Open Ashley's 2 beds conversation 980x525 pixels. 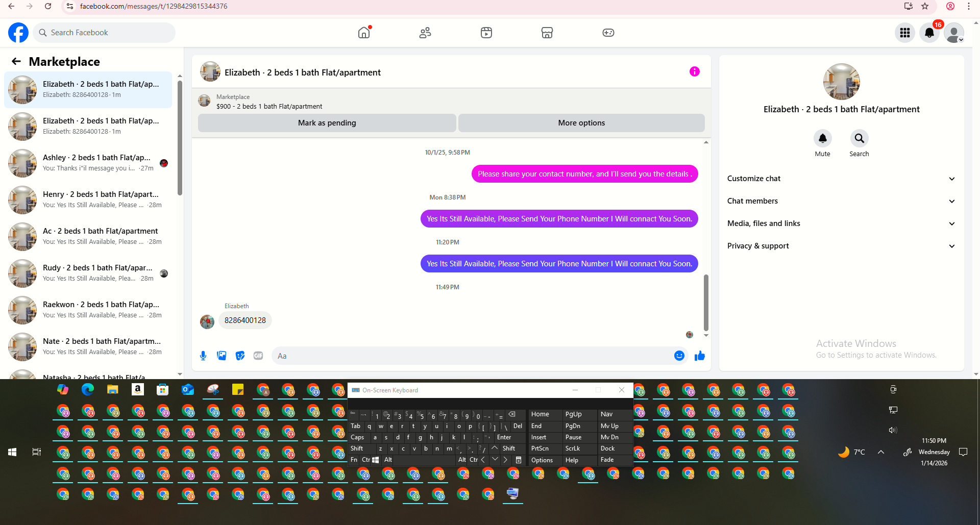(88, 163)
